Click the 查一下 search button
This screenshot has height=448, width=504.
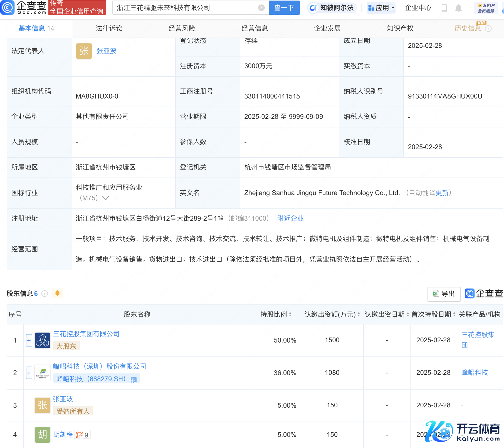click(x=284, y=8)
